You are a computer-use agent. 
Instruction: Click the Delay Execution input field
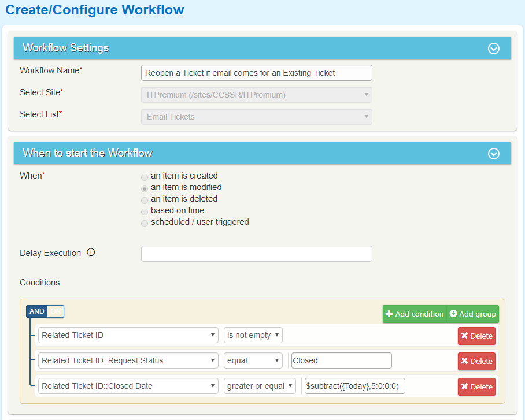[x=256, y=254]
